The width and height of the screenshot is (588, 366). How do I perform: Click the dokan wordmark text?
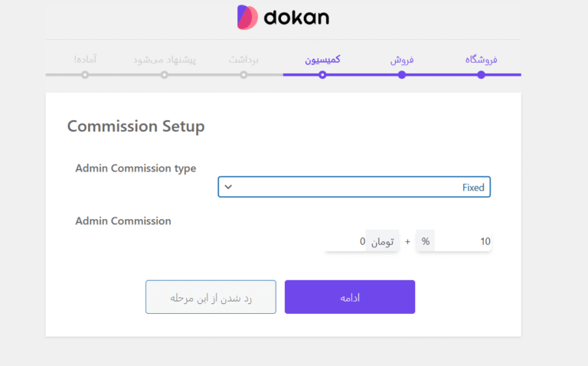pos(296,18)
